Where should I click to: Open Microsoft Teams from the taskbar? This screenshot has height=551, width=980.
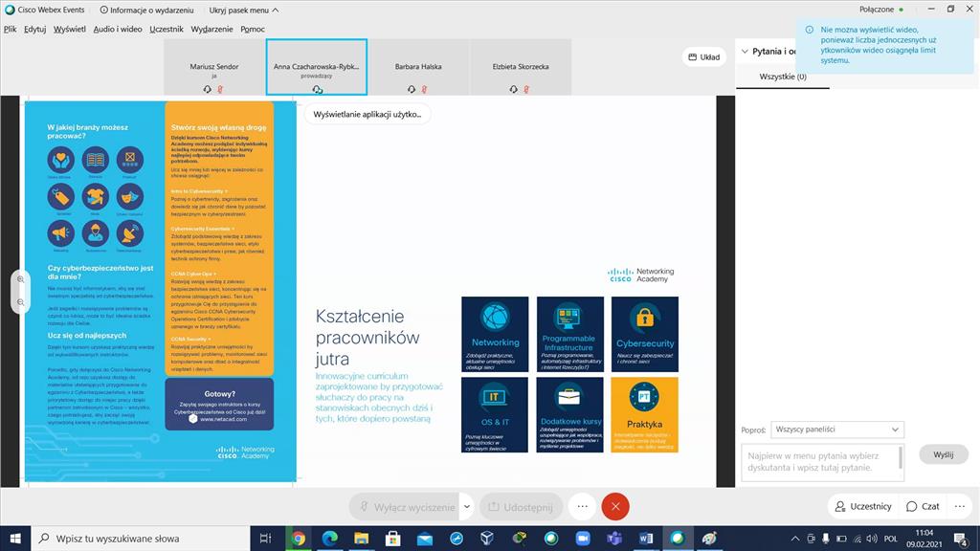pos(614,539)
